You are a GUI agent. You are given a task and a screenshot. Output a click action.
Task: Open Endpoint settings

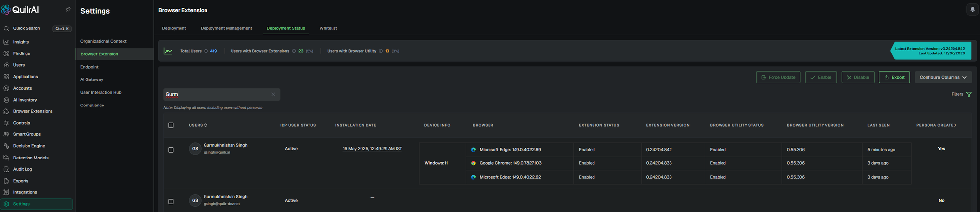click(89, 67)
